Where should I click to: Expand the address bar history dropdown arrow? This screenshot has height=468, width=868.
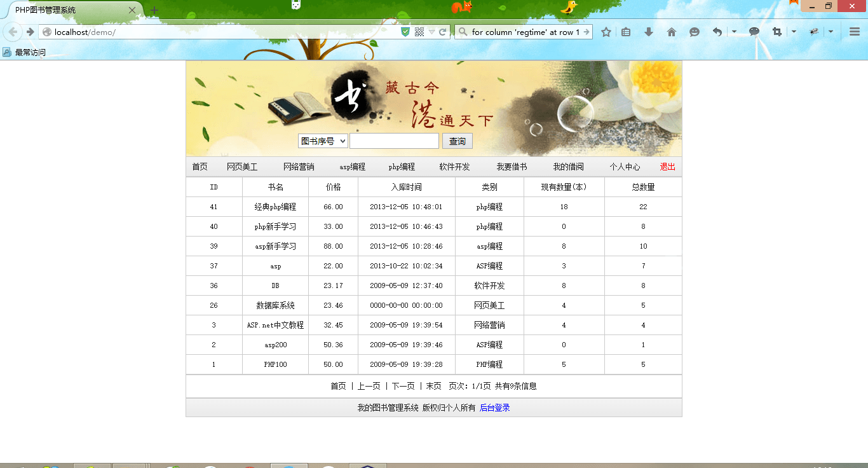pos(431,32)
